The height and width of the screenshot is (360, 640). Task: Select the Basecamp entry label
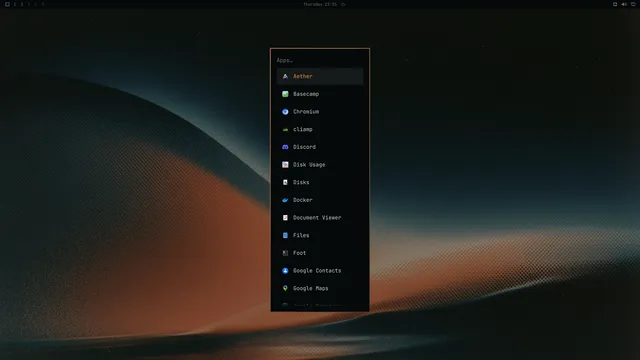pyautogui.click(x=306, y=94)
